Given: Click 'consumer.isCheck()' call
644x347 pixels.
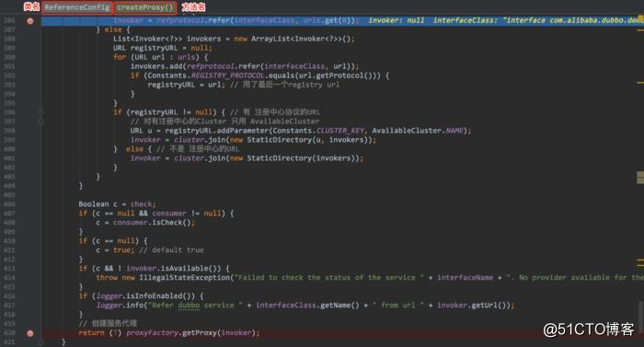Looking at the screenshot, I should [152, 223].
